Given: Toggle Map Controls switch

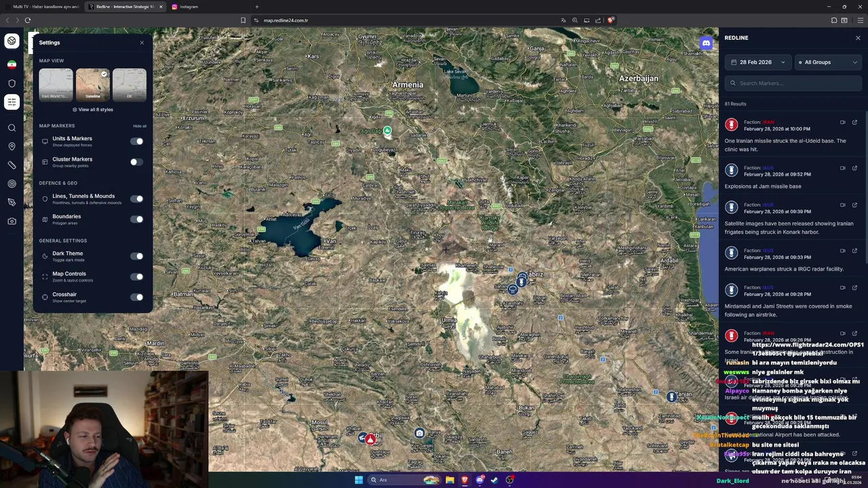Looking at the screenshot, I should click(x=137, y=277).
